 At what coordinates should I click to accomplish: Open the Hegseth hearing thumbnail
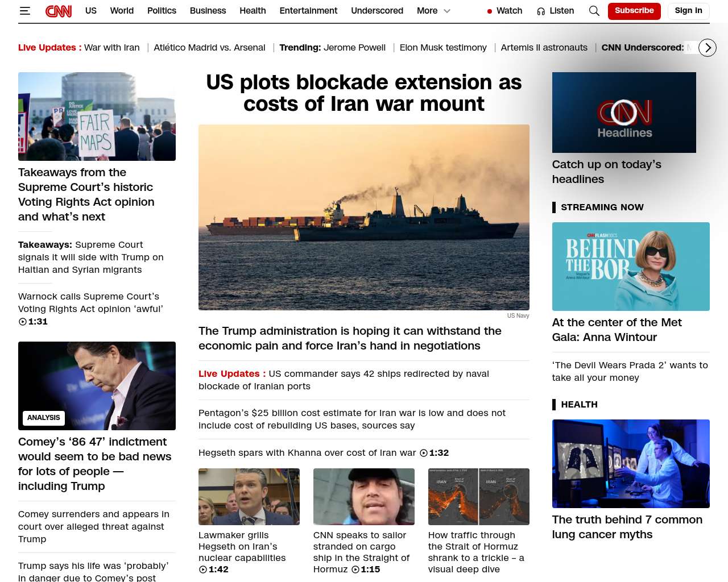pos(249,497)
